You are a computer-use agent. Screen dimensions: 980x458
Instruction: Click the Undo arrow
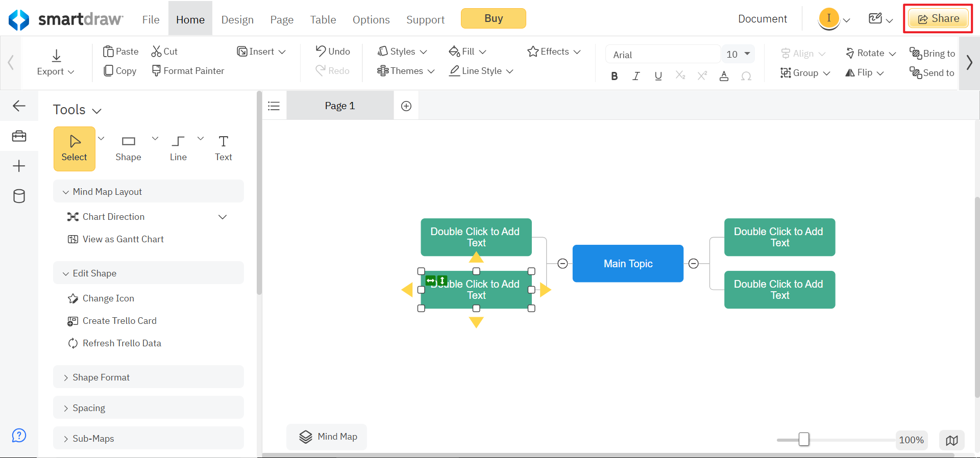(321, 51)
